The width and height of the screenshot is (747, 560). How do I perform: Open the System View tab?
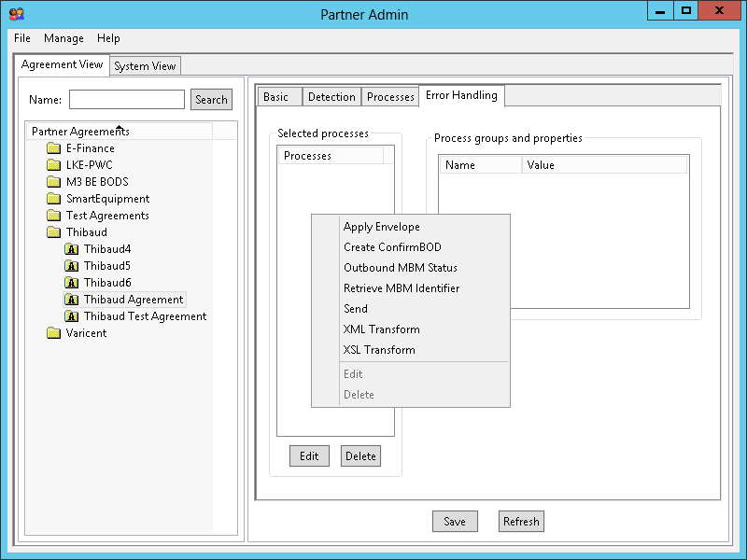coord(145,66)
